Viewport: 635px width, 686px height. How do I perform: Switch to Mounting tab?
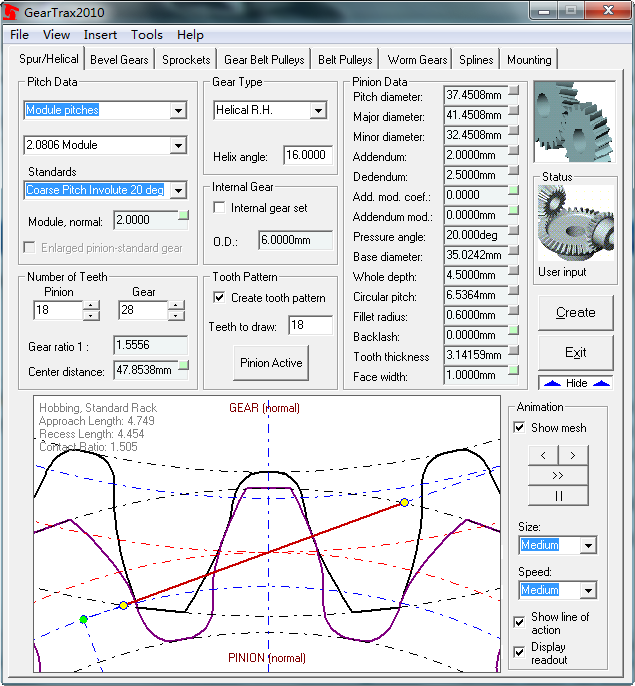529,60
